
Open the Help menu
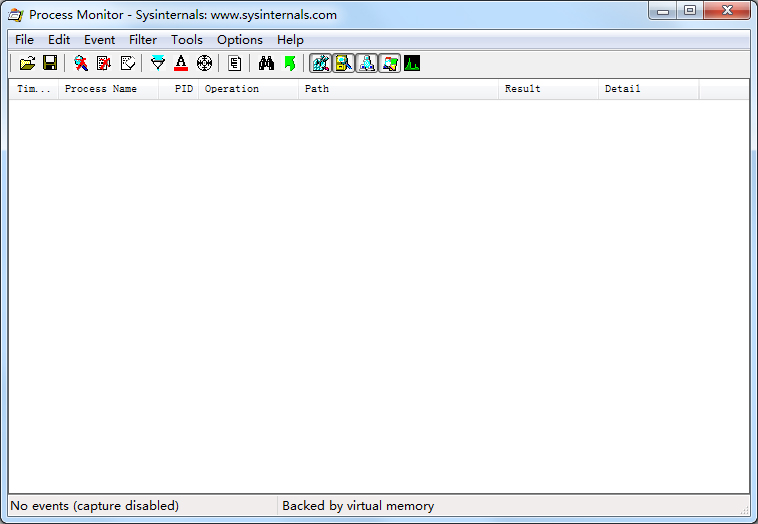(x=290, y=40)
